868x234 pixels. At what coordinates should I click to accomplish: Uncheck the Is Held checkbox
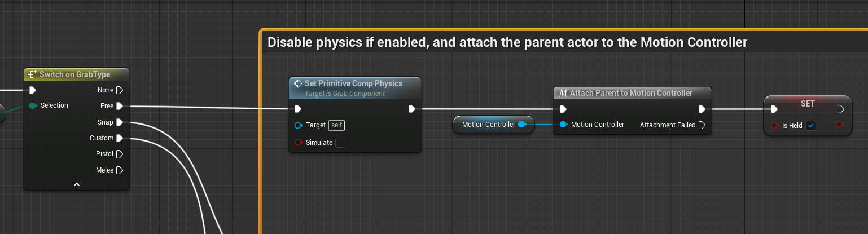[x=810, y=126]
